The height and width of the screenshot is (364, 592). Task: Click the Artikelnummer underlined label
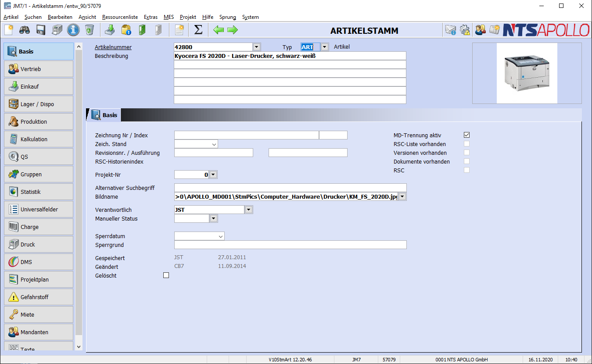tap(113, 47)
